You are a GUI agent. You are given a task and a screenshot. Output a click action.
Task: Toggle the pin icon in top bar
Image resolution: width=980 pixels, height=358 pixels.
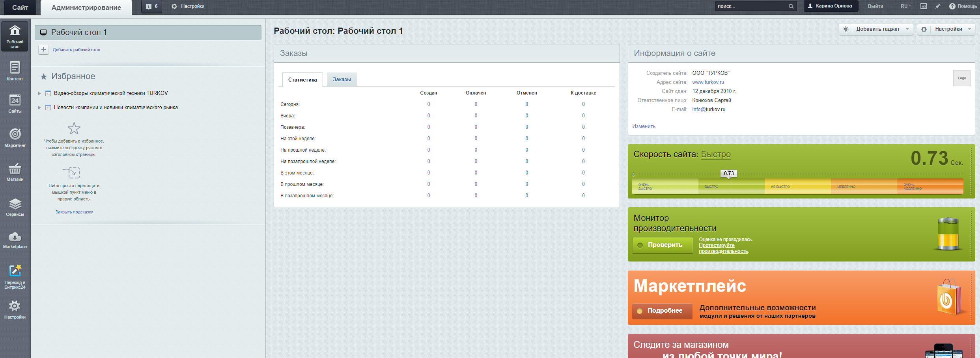click(x=938, y=6)
